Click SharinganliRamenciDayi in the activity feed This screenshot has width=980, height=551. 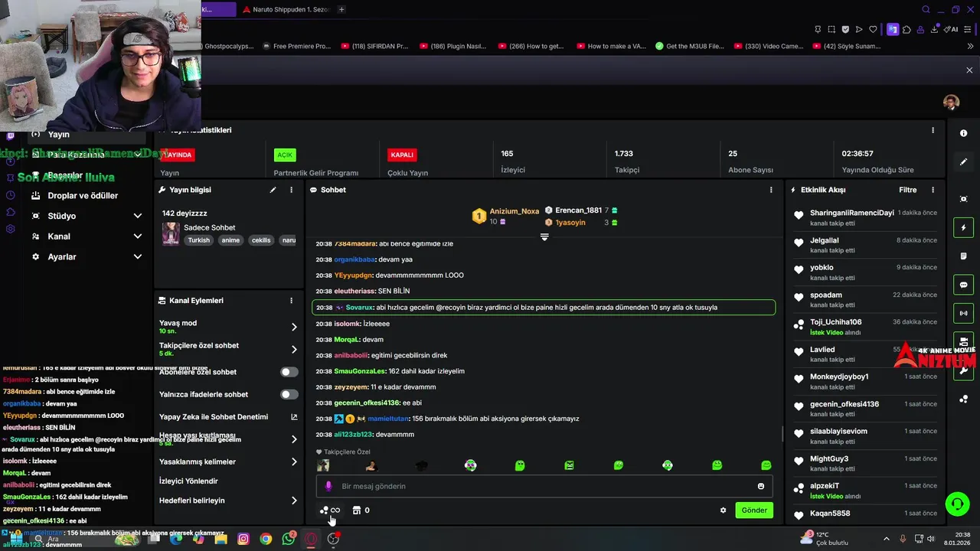tap(851, 213)
